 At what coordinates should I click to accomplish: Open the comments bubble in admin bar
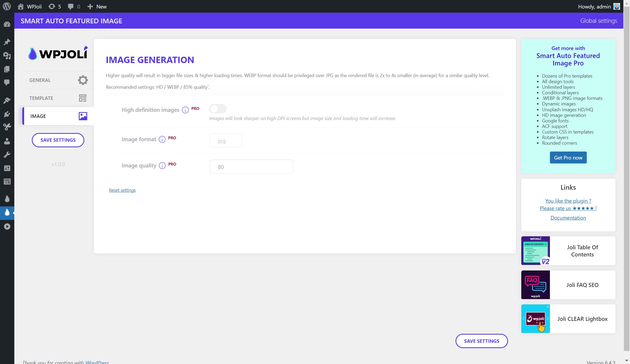click(74, 6)
